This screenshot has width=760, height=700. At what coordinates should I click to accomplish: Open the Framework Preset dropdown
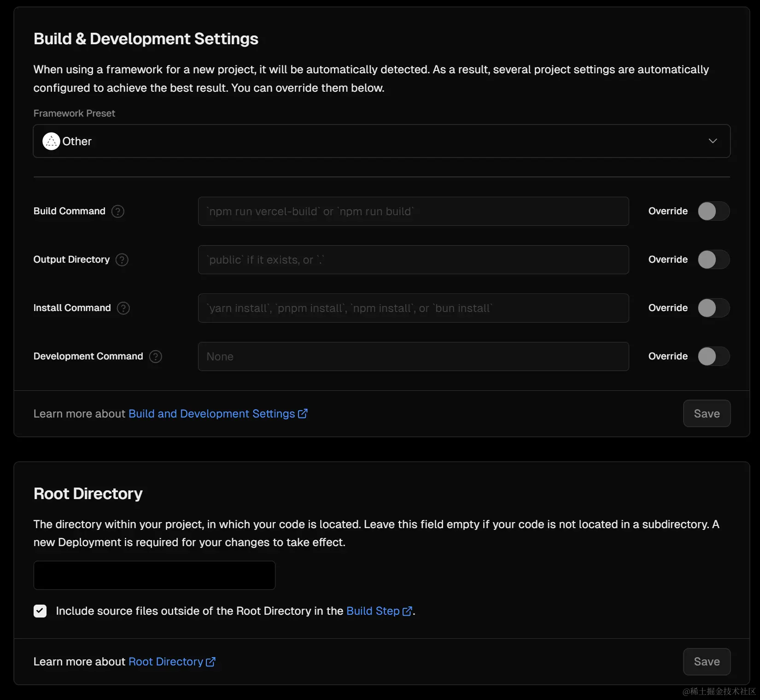point(381,141)
